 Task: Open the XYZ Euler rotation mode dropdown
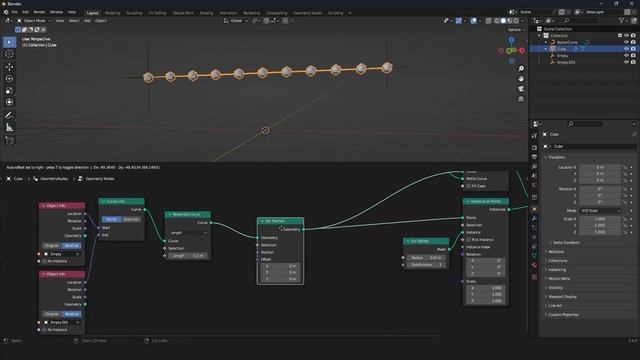[600, 211]
